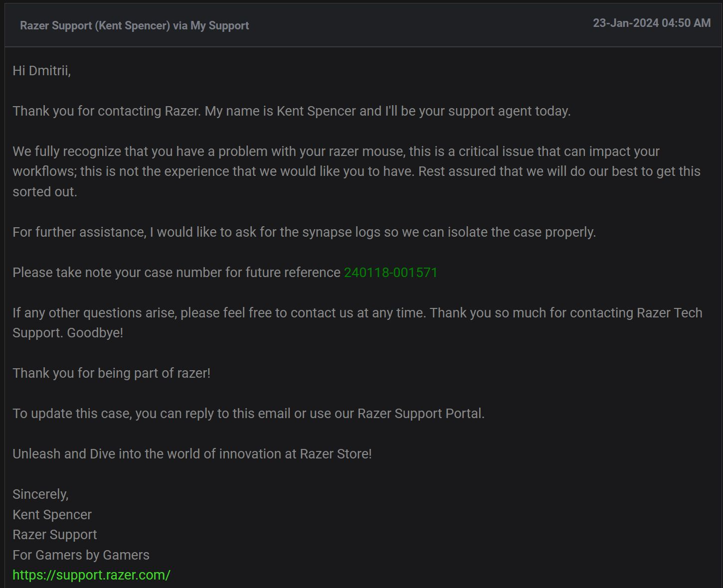Click the Kent Spencer signature name
Screen dimensions: 723x588
(x=52, y=515)
